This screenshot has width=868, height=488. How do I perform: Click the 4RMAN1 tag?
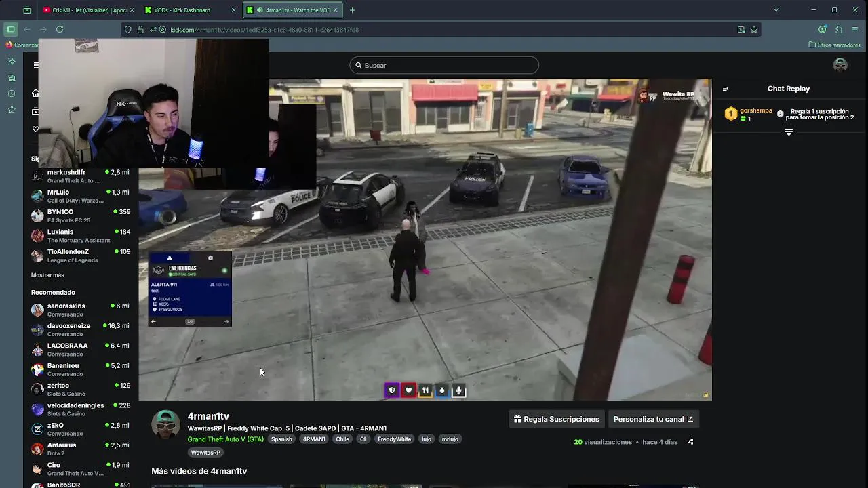coord(314,439)
